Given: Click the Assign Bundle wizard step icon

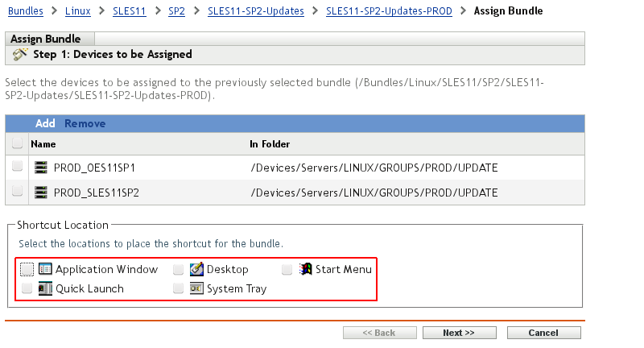Looking at the screenshot, I should coord(20,55).
